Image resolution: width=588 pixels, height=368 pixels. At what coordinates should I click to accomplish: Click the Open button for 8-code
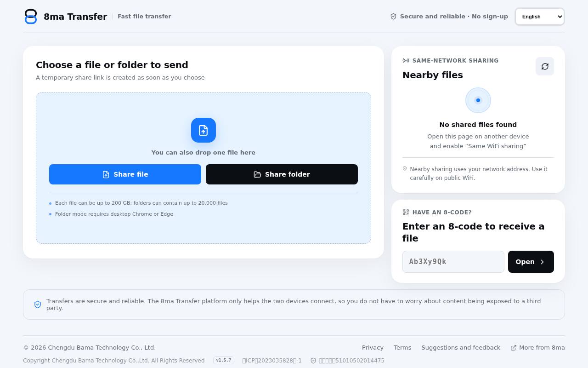point(531,262)
